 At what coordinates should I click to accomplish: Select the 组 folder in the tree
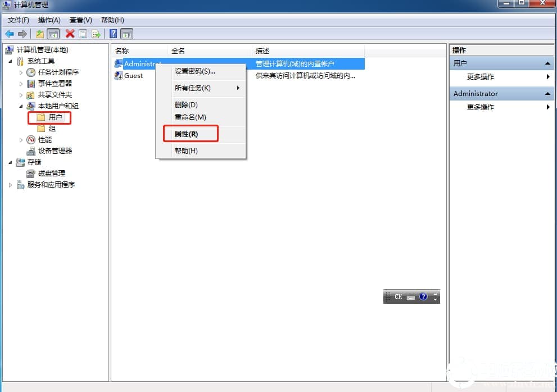pos(52,129)
